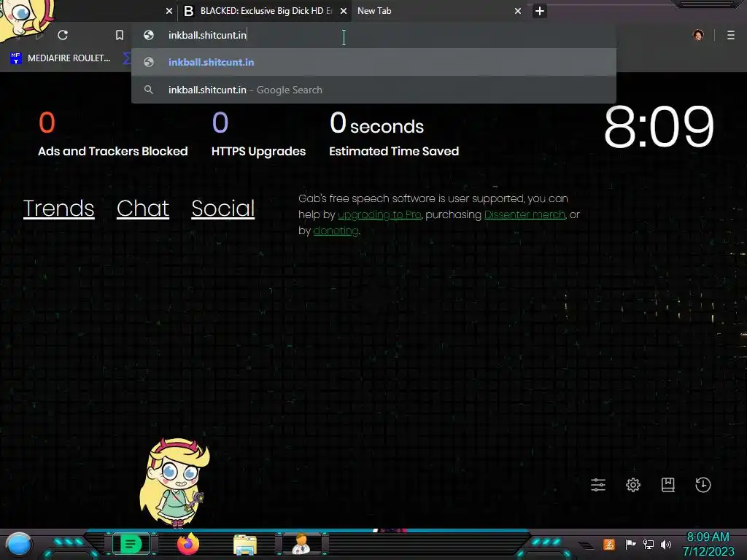The image size is (747, 560).
Task: Click the Star Butterfly desktop mascot
Action: point(174,482)
